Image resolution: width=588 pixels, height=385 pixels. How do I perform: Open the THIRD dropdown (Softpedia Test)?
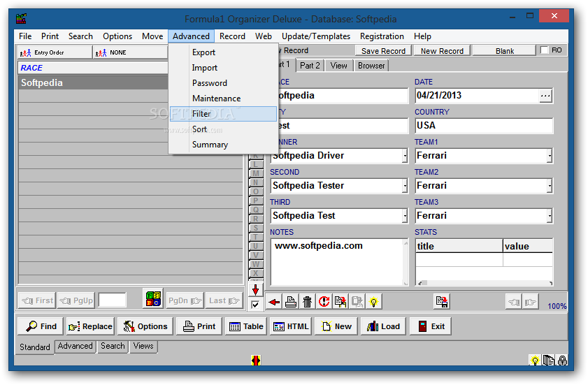coord(405,215)
